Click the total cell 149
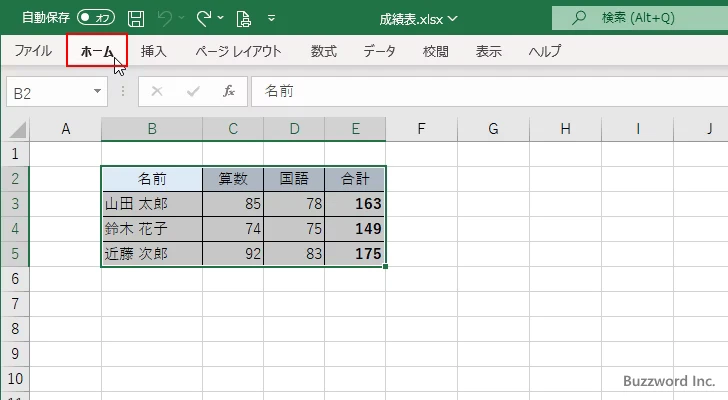728x400 pixels. click(355, 229)
